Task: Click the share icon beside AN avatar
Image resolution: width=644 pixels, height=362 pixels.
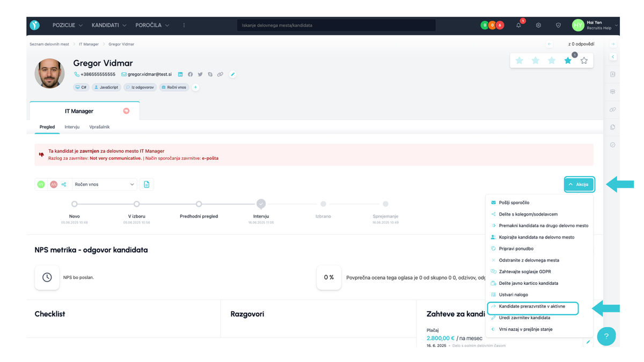Action: [x=64, y=184]
